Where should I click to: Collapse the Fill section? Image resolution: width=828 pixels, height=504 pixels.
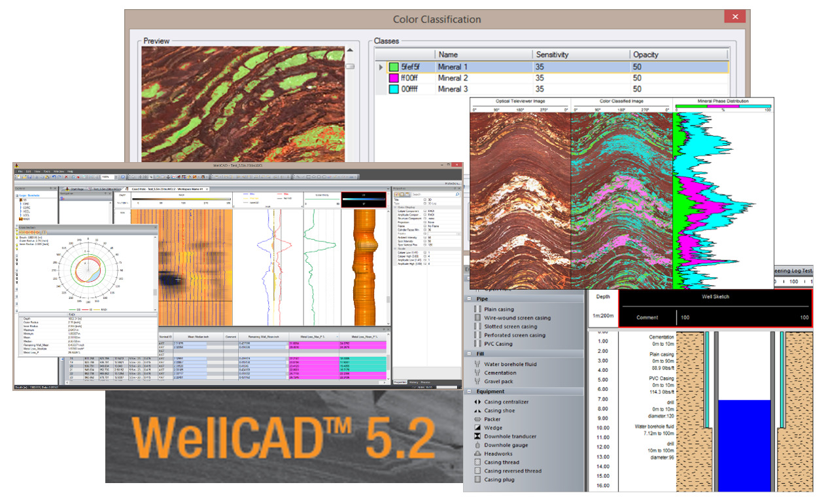pos(469,354)
